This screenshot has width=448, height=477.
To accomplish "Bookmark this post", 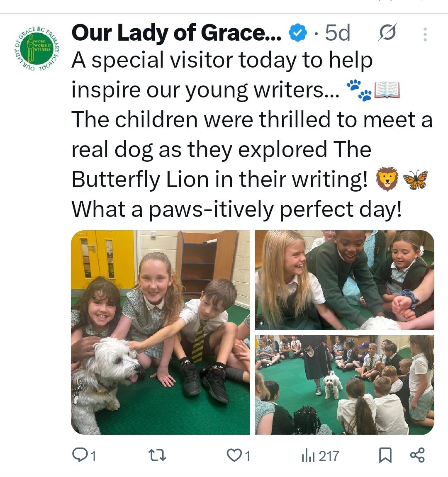I will pyautogui.click(x=385, y=455).
